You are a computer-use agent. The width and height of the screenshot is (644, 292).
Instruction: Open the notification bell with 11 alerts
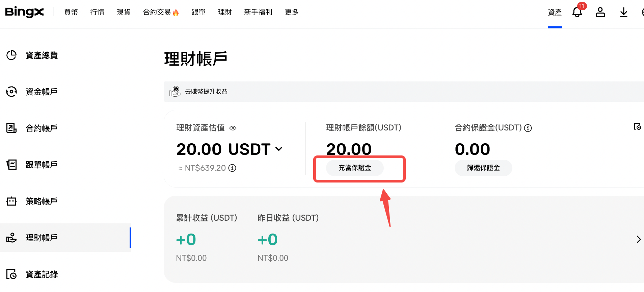pyautogui.click(x=576, y=12)
